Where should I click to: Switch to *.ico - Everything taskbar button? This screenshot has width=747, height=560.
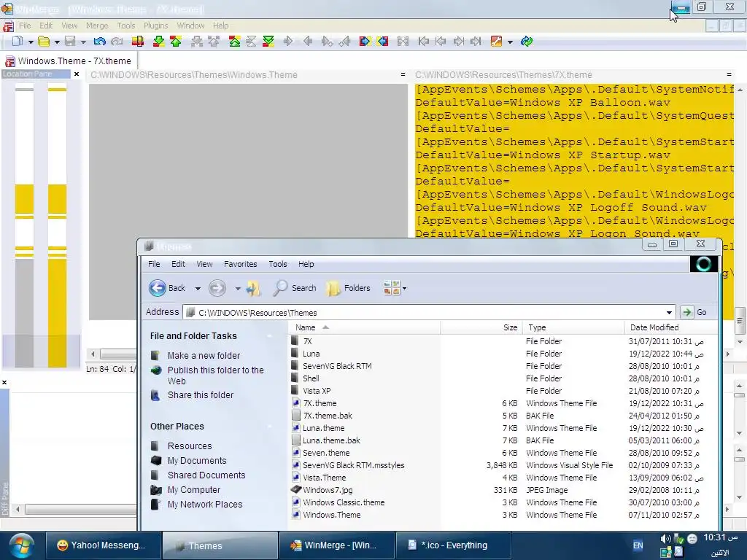pos(454,545)
